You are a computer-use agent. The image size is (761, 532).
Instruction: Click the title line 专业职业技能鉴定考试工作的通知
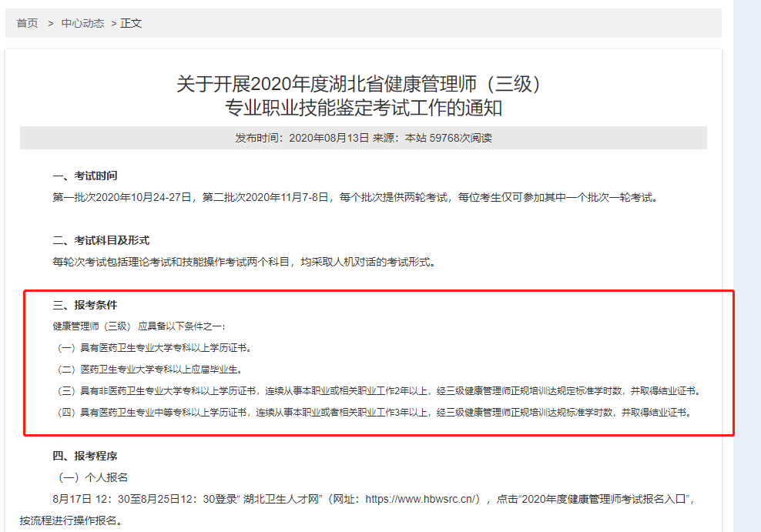click(363, 108)
